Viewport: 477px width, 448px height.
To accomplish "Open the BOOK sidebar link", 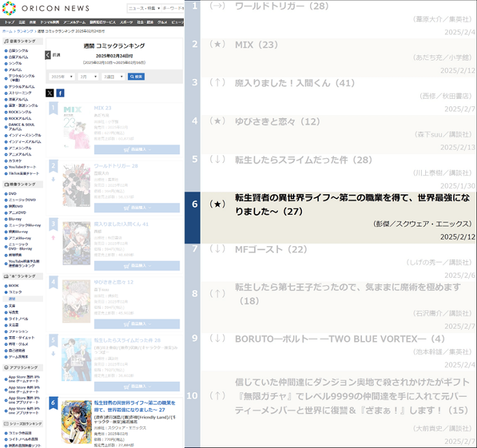I will click(14, 286).
